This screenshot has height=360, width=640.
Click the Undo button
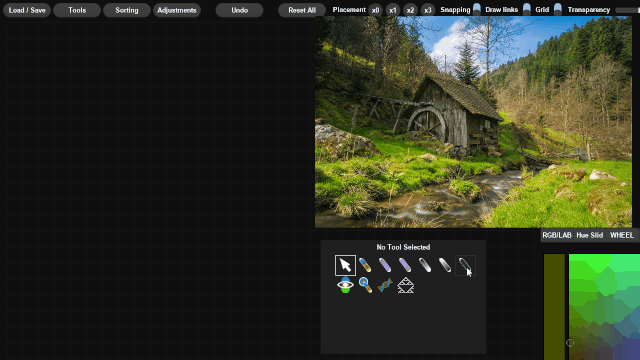pyautogui.click(x=240, y=10)
